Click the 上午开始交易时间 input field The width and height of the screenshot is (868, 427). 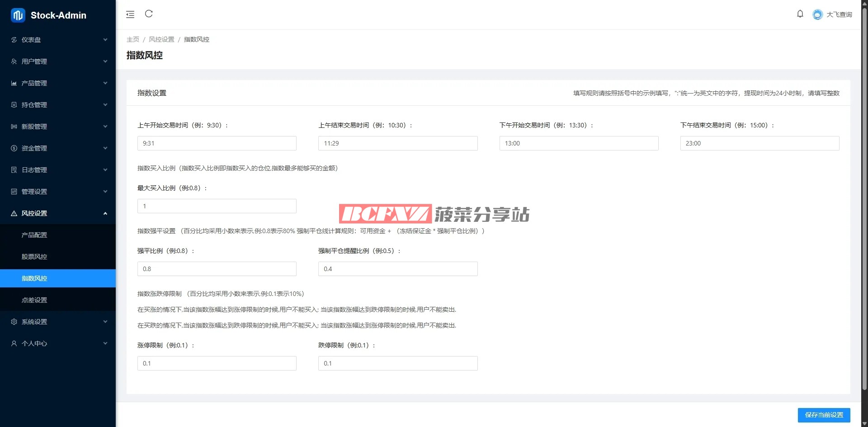(217, 143)
